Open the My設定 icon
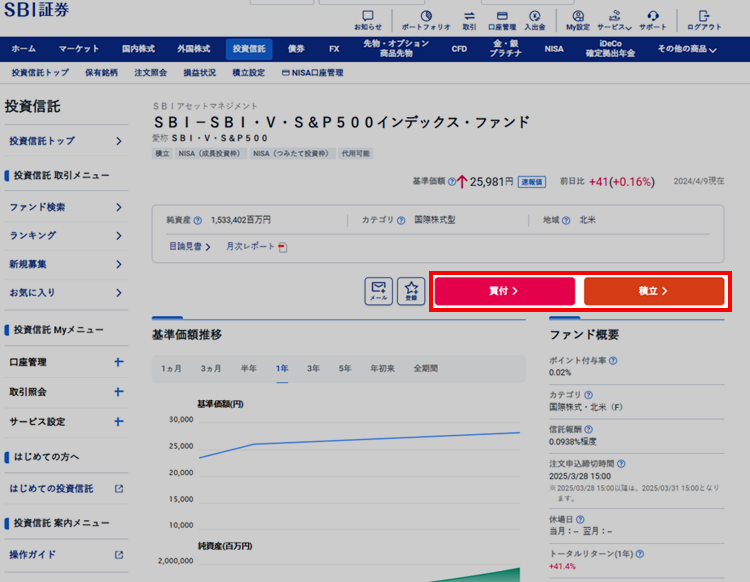The image size is (750, 582). [578, 21]
